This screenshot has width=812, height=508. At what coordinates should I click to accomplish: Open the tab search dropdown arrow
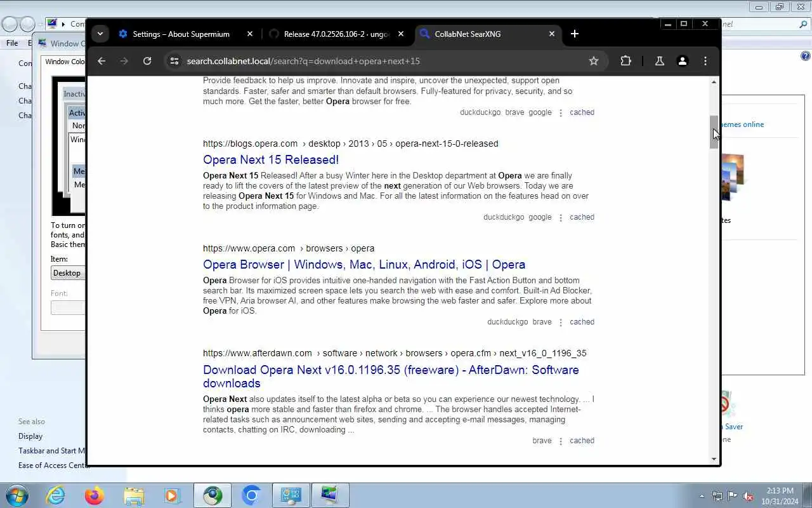(x=100, y=34)
